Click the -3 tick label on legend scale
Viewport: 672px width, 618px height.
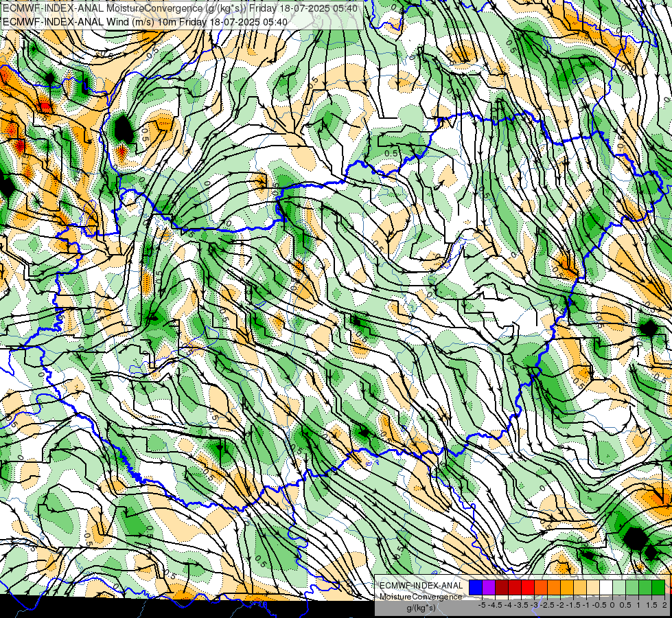tap(534, 605)
